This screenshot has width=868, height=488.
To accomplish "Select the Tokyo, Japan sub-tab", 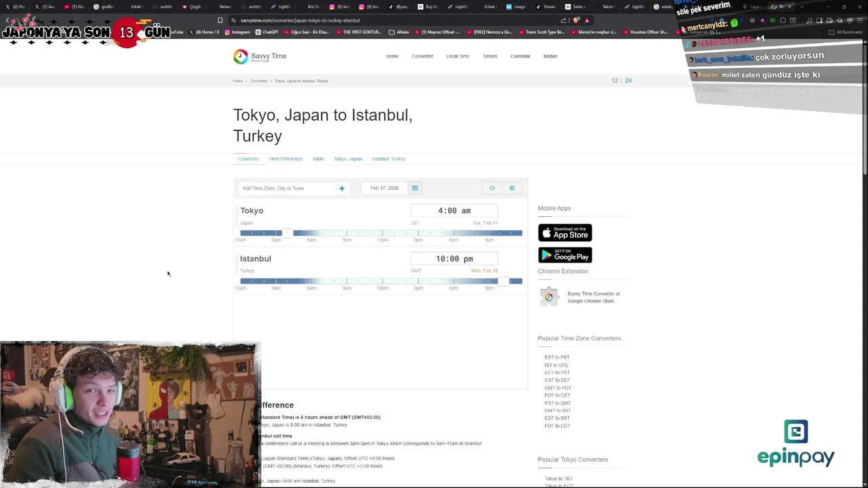I will point(348,159).
